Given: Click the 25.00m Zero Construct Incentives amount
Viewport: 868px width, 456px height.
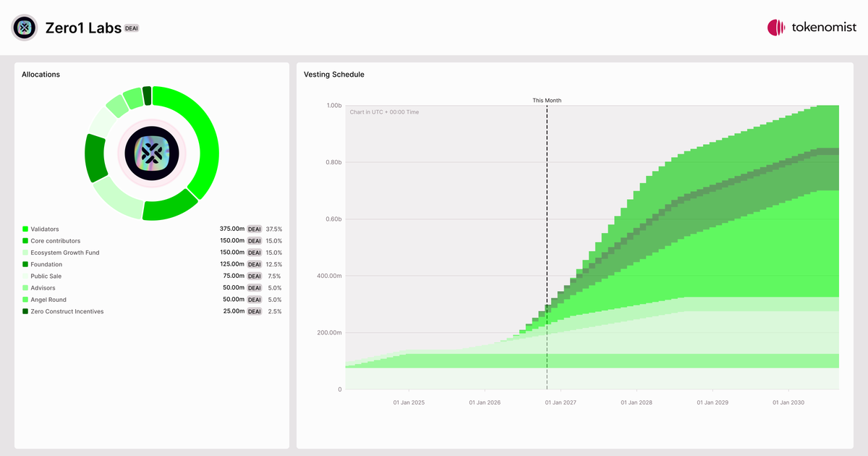Looking at the screenshot, I should (x=234, y=311).
